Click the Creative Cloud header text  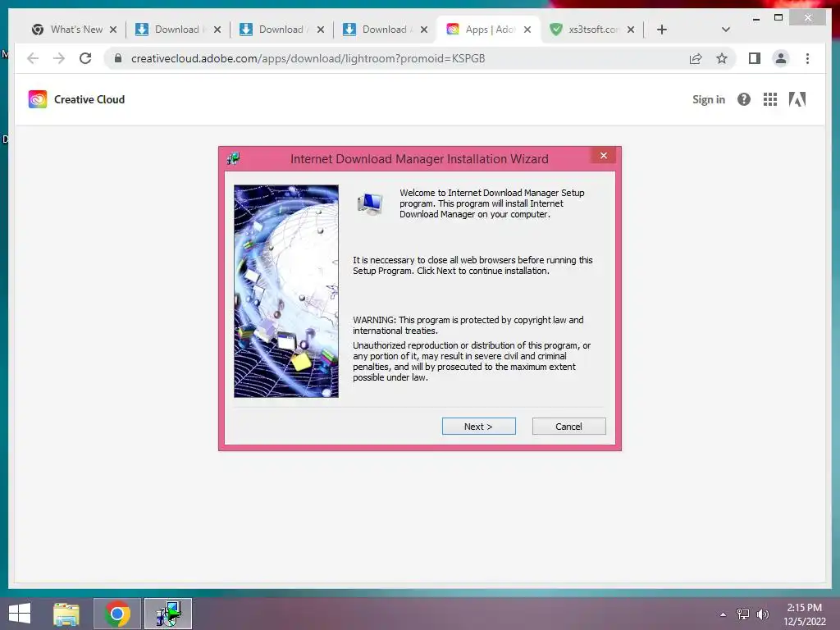point(89,99)
